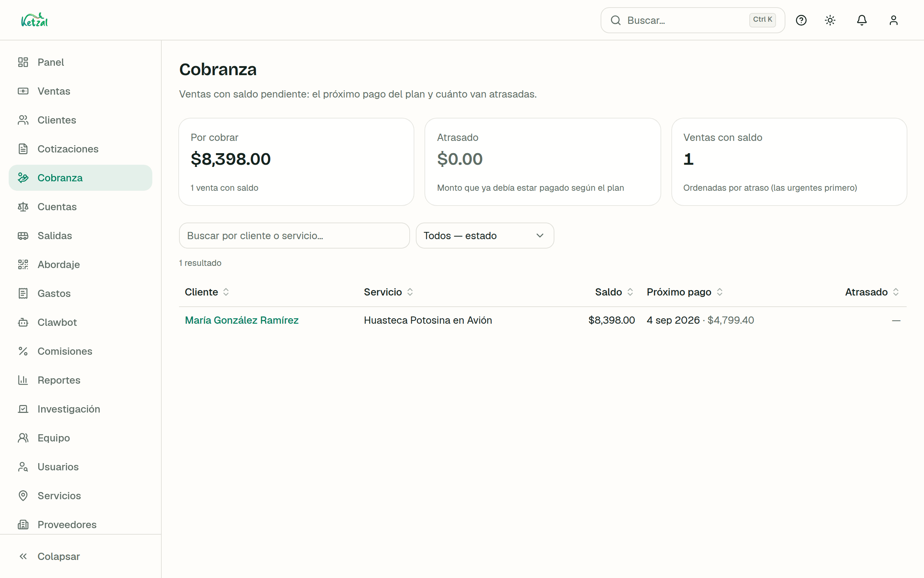
Task: Open Usuarios sidebar link
Action: pyautogui.click(x=80, y=467)
